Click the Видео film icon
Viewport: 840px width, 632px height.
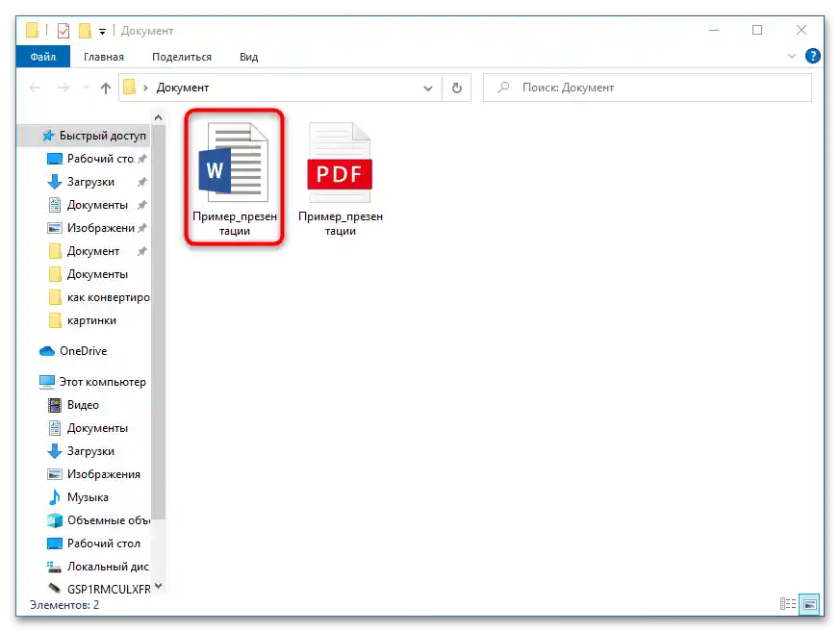point(54,405)
